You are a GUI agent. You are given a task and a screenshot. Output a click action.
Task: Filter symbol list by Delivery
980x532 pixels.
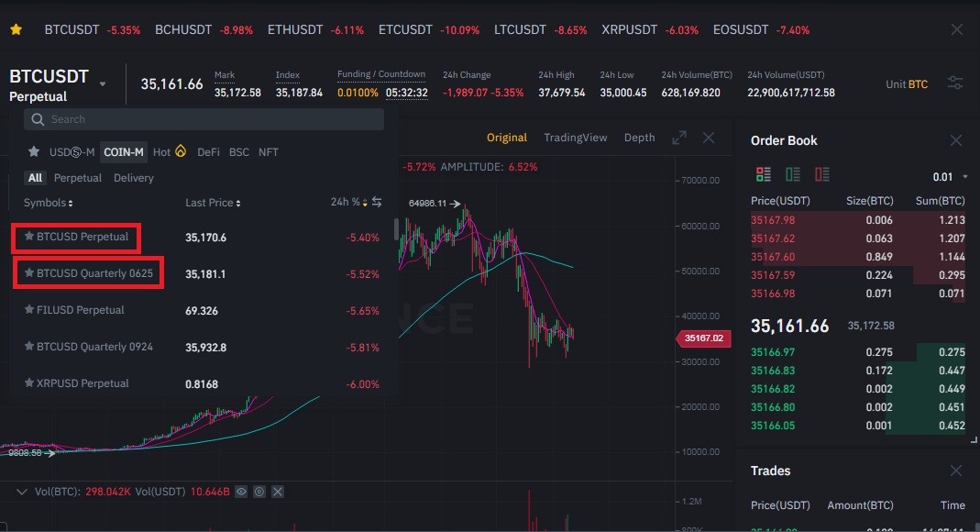(x=133, y=178)
